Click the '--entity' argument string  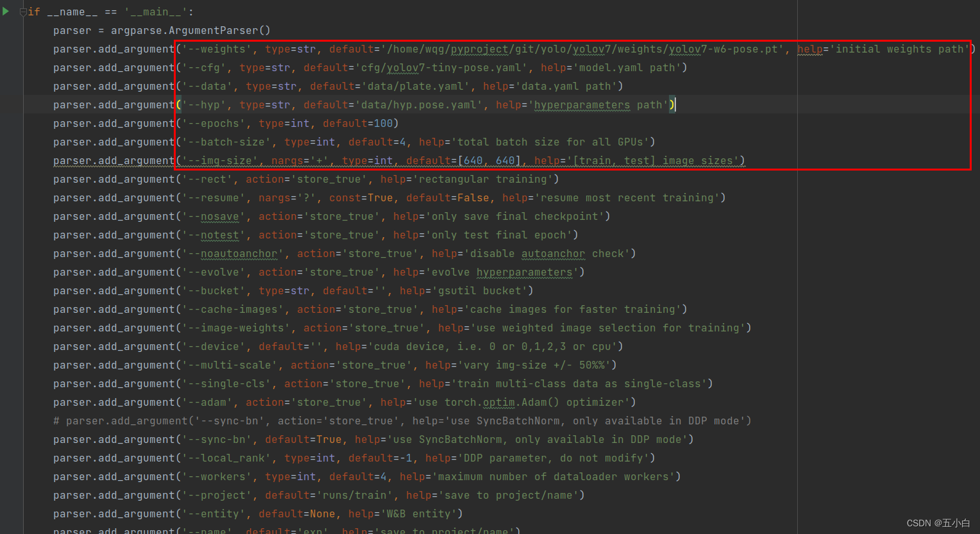coord(214,514)
